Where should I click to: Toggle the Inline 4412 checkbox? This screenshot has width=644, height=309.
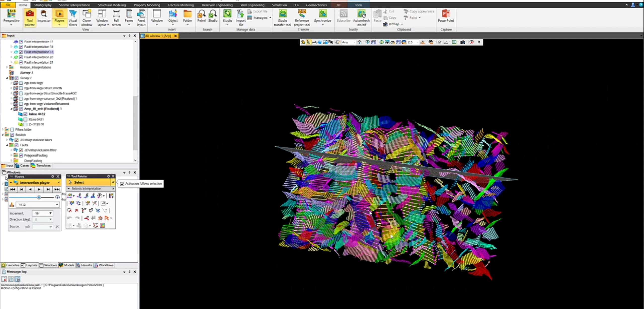click(25, 114)
